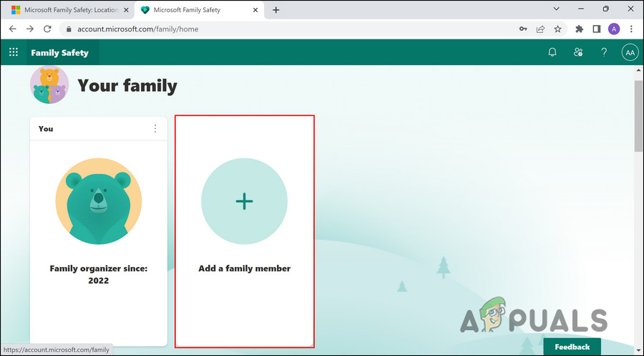Click the family bears group avatar
Viewport: 644px width, 356px height.
[x=49, y=85]
